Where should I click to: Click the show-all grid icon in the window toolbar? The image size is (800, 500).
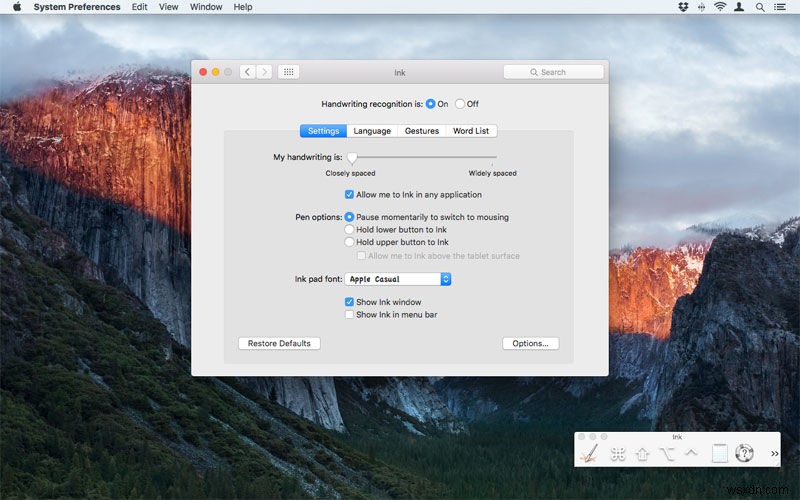(288, 72)
